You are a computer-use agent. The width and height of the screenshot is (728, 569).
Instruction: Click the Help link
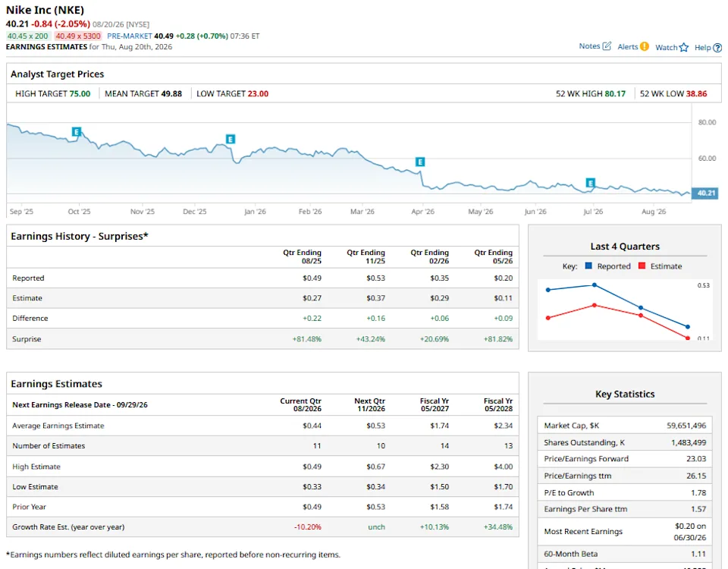point(702,47)
